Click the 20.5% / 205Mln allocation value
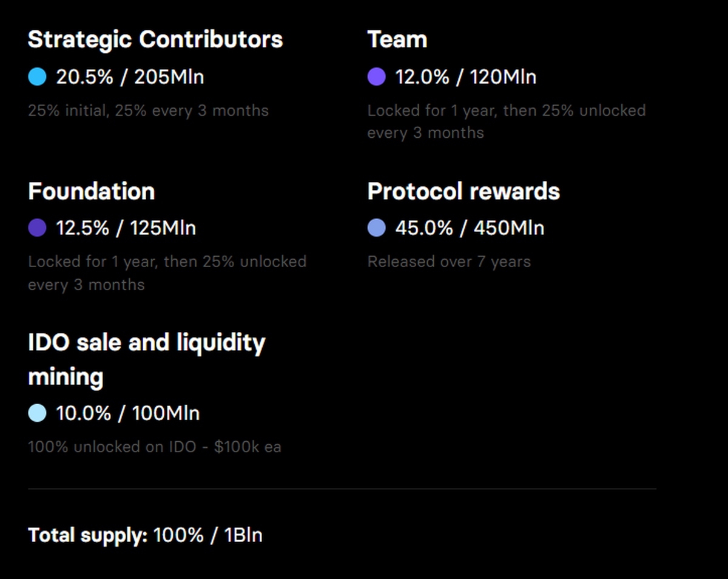728x579 pixels. click(x=130, y=77)
